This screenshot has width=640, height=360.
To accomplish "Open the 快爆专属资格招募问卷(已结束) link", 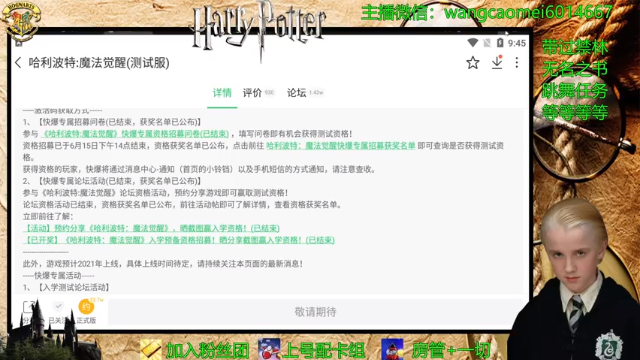I will (x=136, y=134).
